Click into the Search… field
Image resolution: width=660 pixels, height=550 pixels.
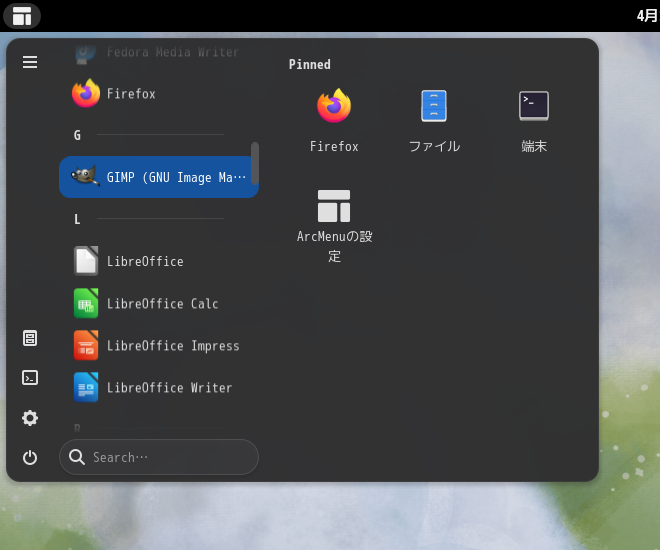coord(159,457)
